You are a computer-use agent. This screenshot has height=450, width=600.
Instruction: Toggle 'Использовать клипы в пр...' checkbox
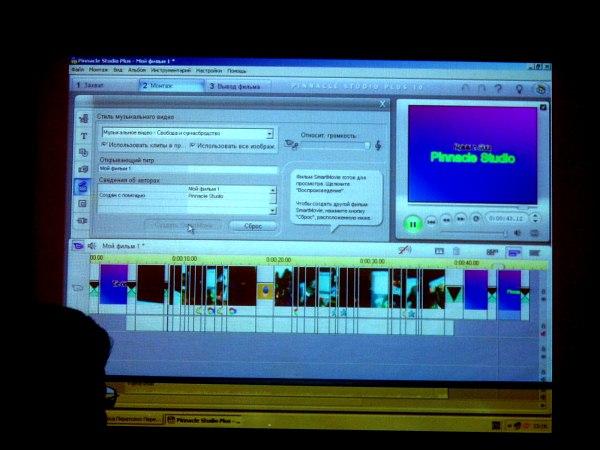[104, 145]
